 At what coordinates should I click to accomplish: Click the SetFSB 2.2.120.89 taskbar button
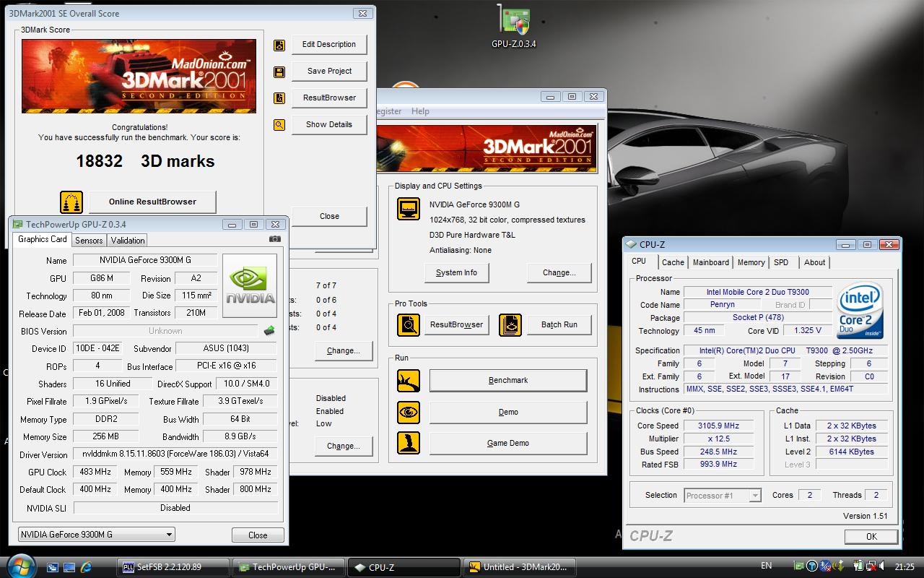tap(173, 567)
